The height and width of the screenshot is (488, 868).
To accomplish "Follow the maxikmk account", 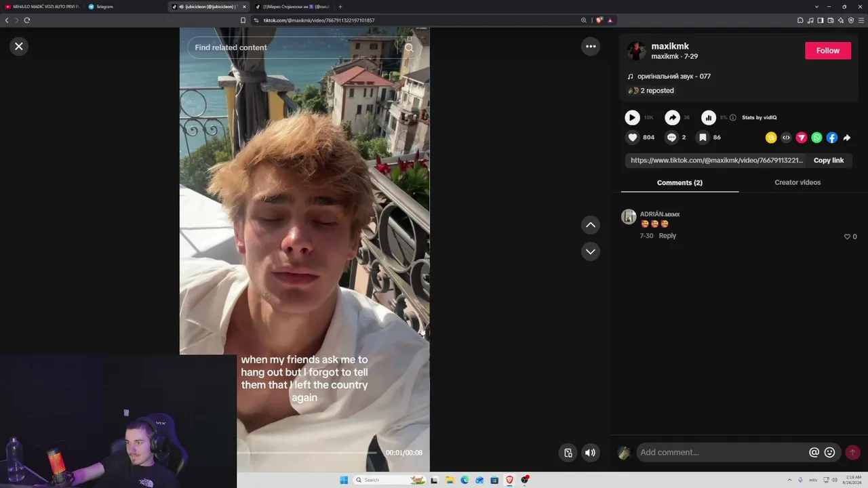I will tap(828, 51).
